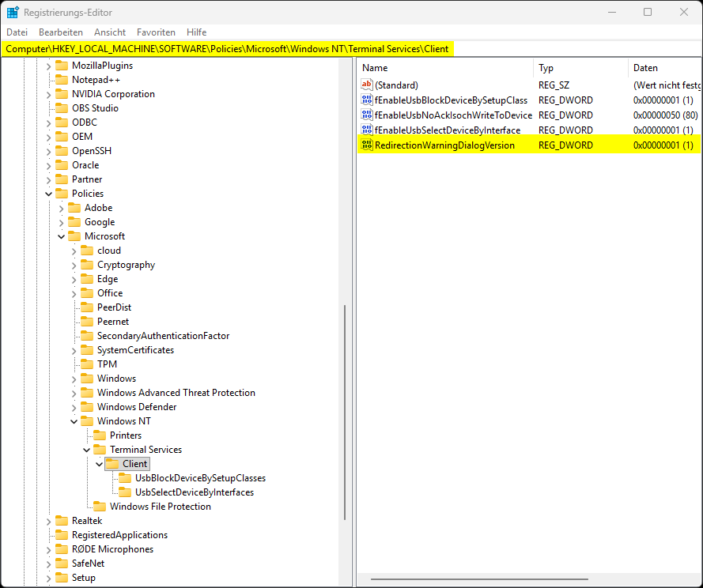The height and width of the screenshot is (588, 703).
Task: Open the Favoriten menu
Action: (x=156, y=32)
